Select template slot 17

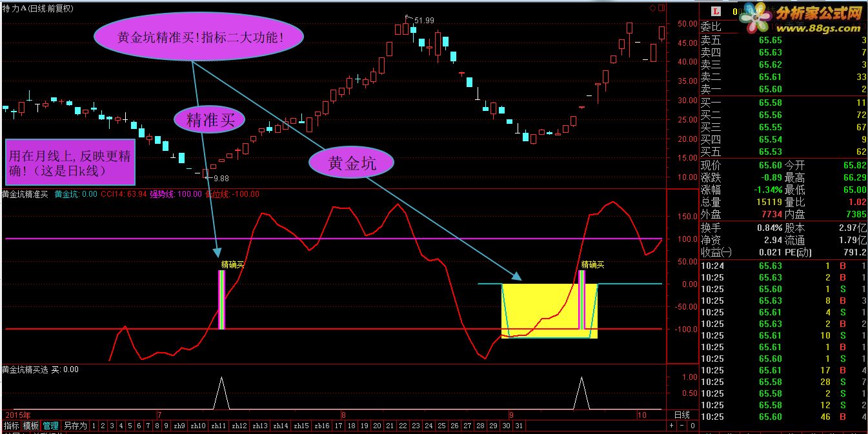pos(338,426)
